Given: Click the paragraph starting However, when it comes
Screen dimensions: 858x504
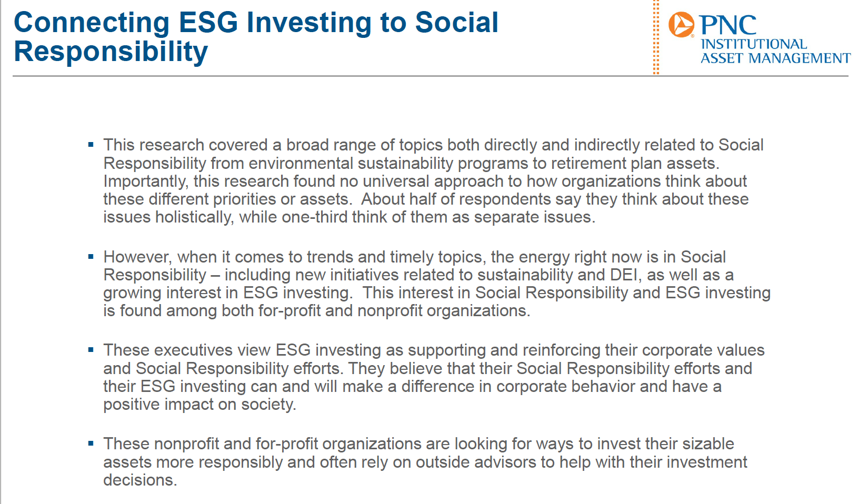Looking at the screenshot, I should pyautogui.click(x=437, y=284).
